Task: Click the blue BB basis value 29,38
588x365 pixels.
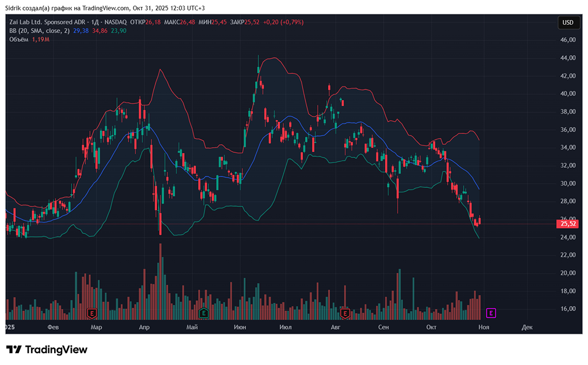Action: 81,31
